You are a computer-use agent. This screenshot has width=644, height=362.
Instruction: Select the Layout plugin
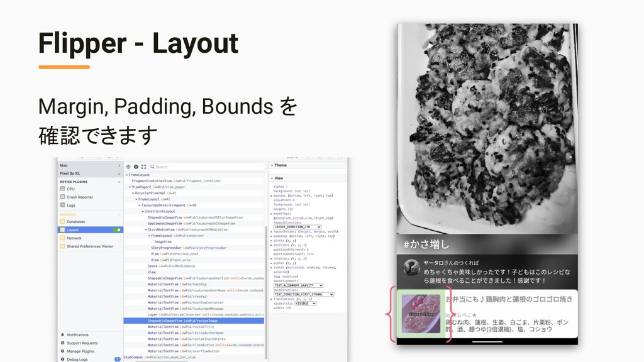[x=91, y=230]
